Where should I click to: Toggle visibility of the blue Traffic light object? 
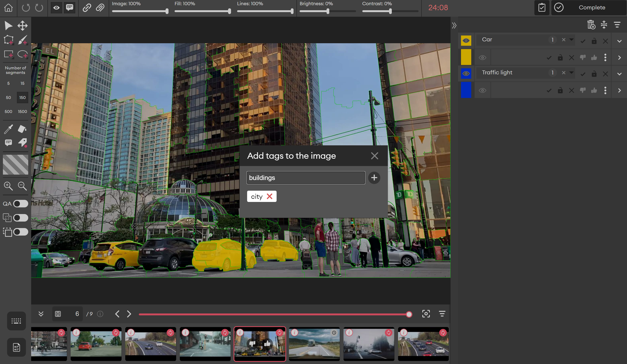(483, 90)
